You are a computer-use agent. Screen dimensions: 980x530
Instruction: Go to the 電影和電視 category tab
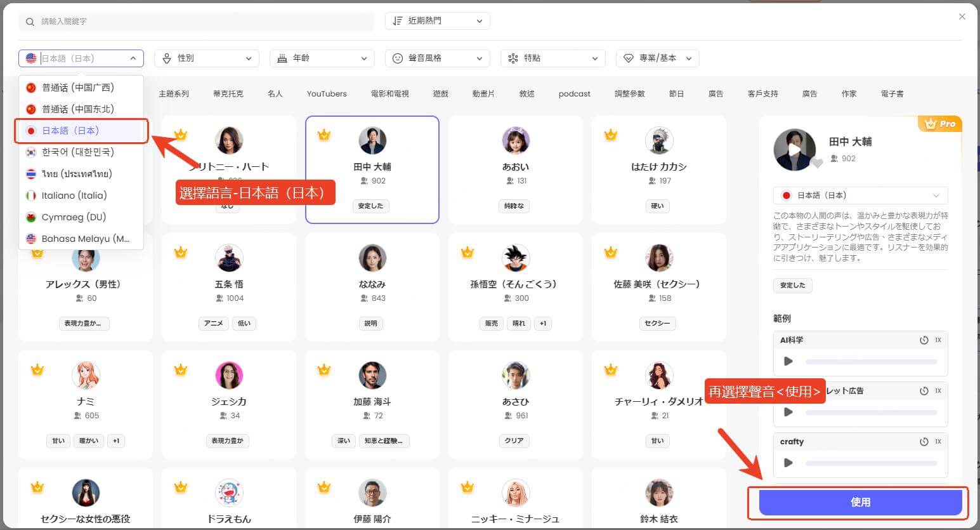[x=390, y=94]
